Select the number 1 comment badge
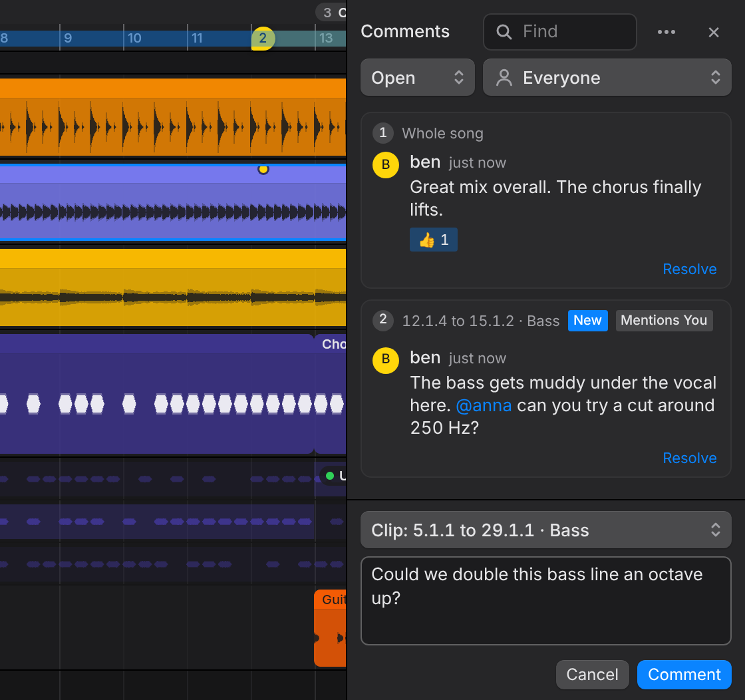 (383, 132)
